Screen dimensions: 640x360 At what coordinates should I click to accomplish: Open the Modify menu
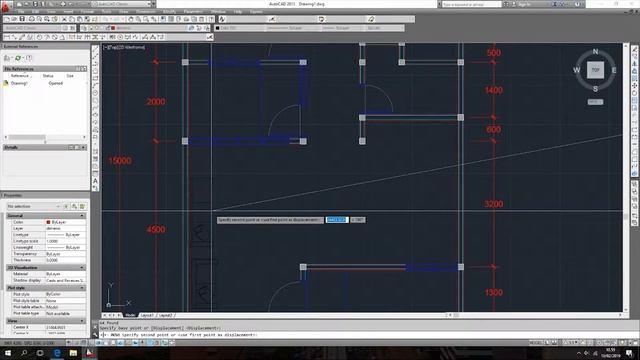pyautogui.click(x=169, y=12)
